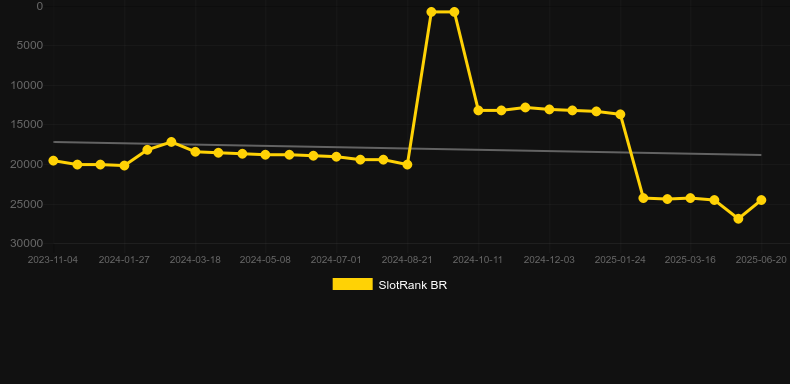Image resolution: width=790 pixels, height=384 pixels.
Task: Click the x-axis date 2024-01-27
Action: point(124,260)
